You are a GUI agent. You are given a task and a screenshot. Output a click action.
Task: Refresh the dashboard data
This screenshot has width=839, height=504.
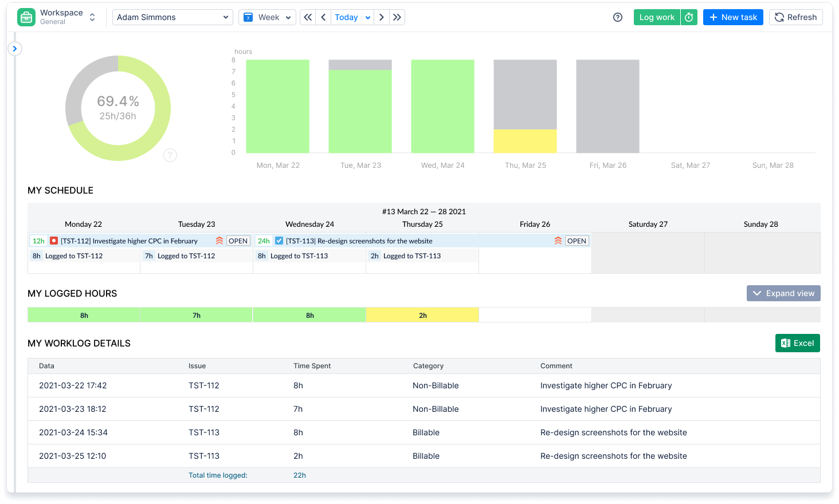[x=795, y=17]
